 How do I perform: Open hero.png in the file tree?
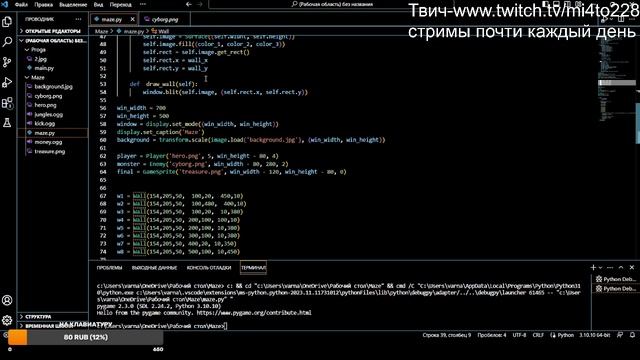pos(45,105)
